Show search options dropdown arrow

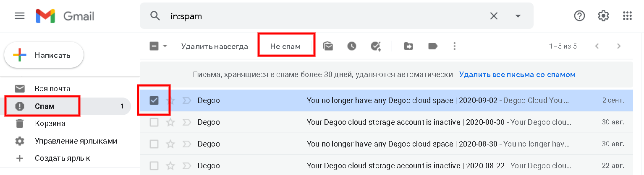518,16
